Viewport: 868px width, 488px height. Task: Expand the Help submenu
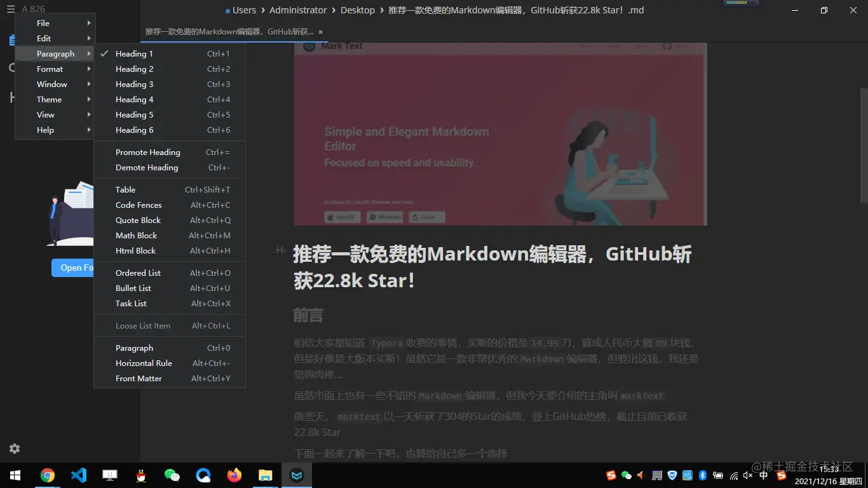pos(55,130)
